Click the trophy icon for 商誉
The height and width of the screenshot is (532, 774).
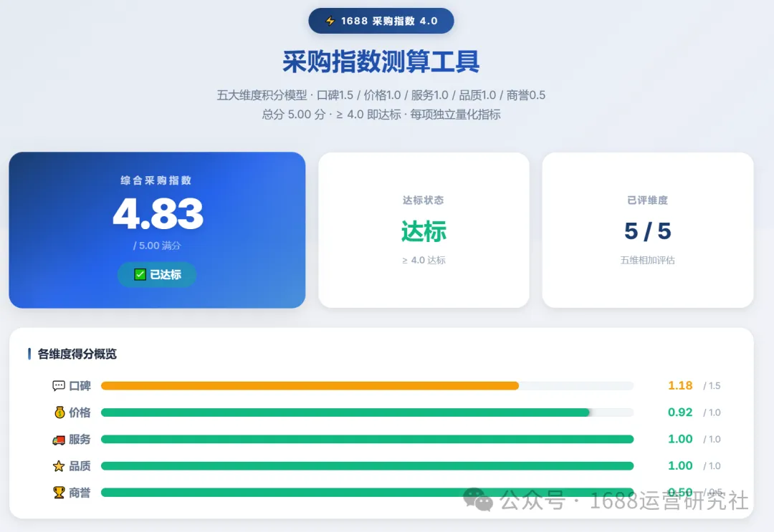coord(59,493)
